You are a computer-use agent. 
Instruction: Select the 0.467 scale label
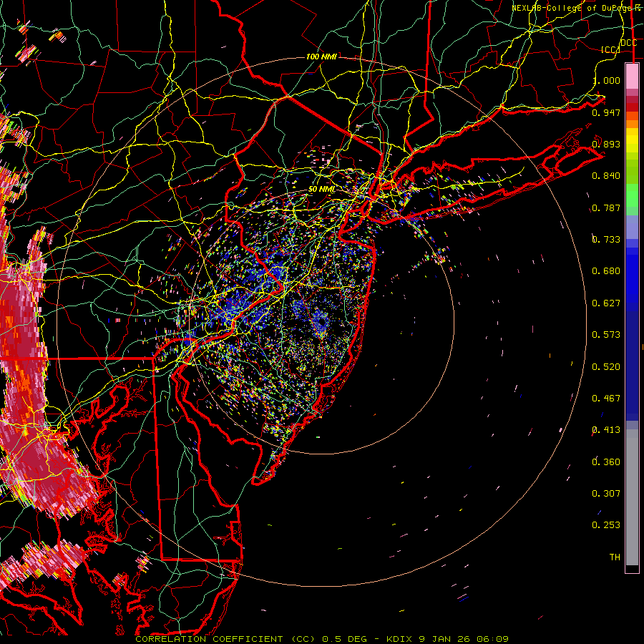(606, 399)
